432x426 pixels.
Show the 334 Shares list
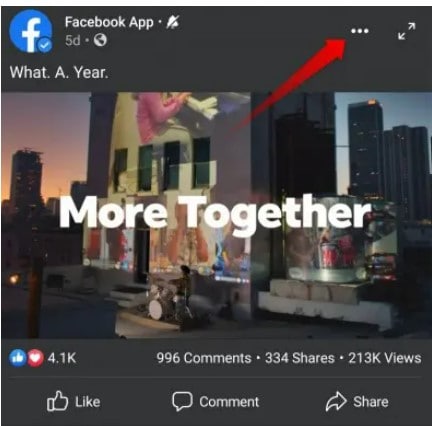(300, 358)
